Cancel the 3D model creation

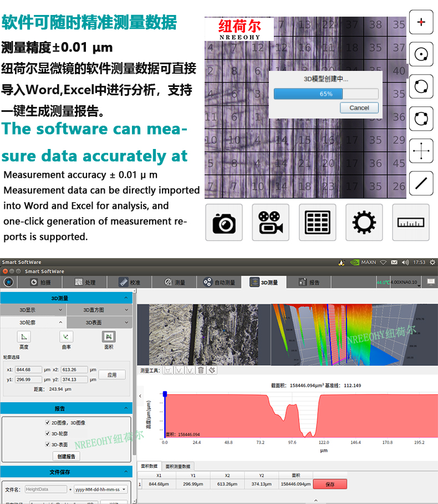pos(359,107)
